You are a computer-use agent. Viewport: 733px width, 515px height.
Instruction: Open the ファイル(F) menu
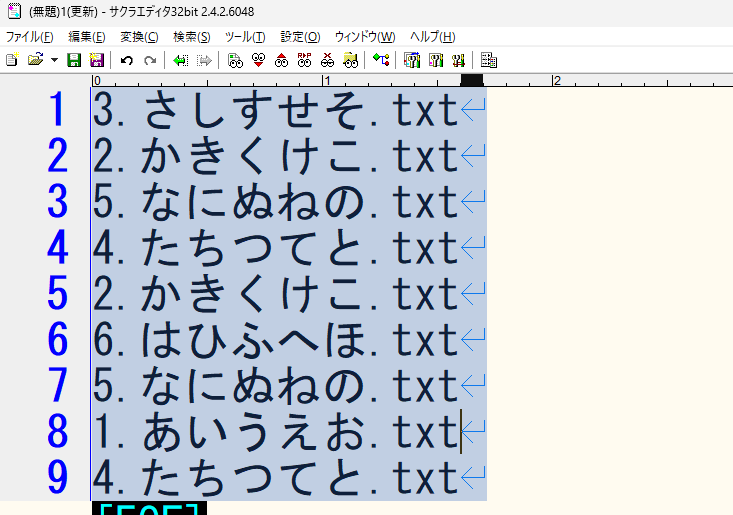pos(29,36)
